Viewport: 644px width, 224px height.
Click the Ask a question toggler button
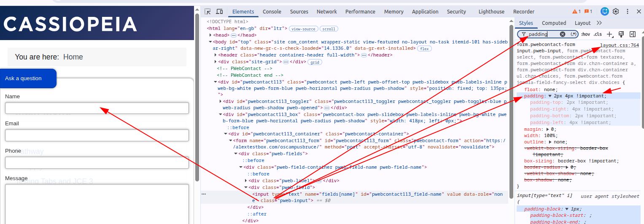point(28,78)
